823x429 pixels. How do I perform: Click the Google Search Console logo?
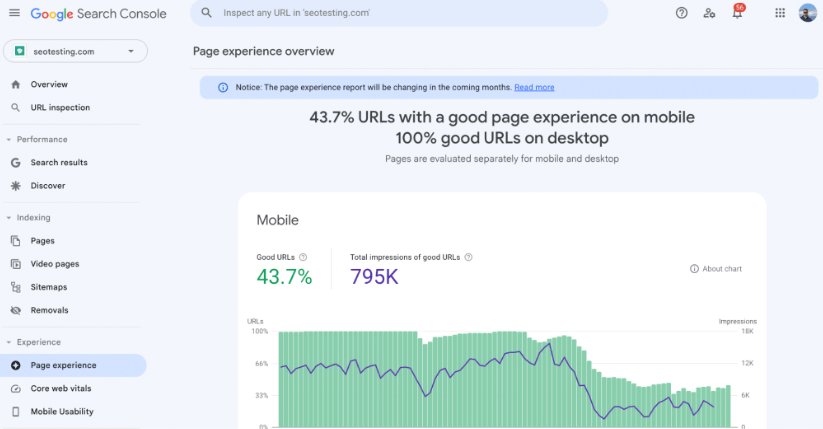point(98,14)
